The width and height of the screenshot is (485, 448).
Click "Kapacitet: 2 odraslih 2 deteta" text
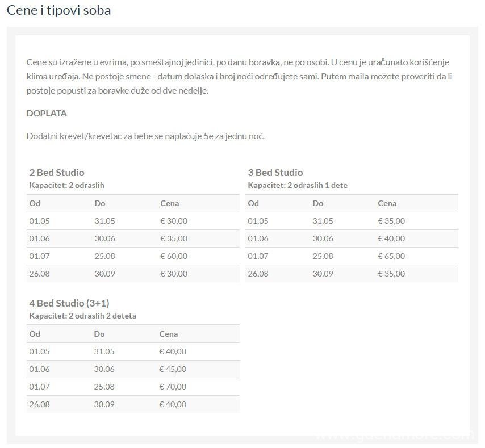pyautogui.click(x=83, y=316)
